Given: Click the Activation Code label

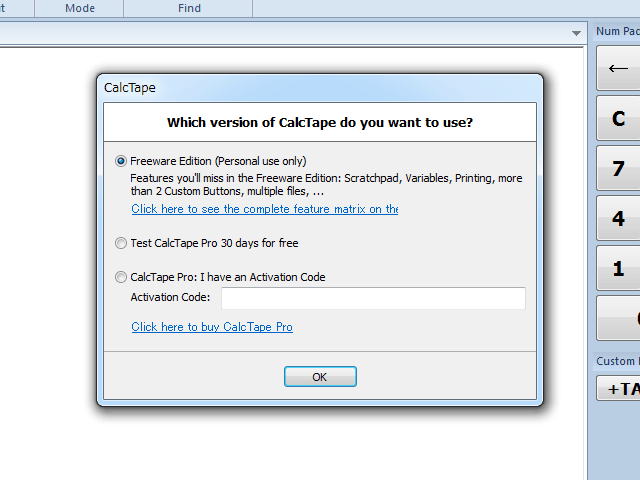Looking at the screenshot, I should [x=170, y=297].
